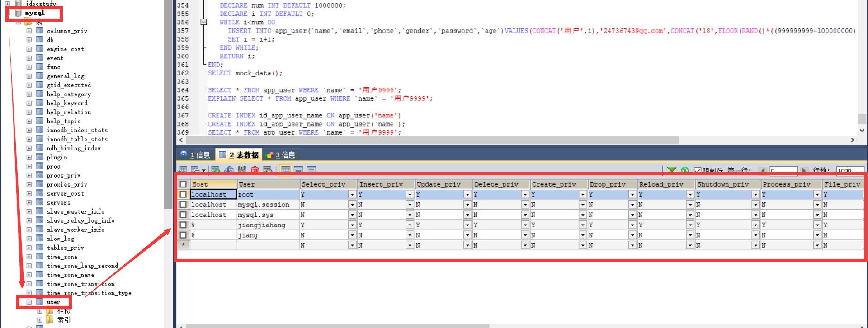Click the table icon beside time_zone_name
The image size is (868, 328).
(40, 275)
